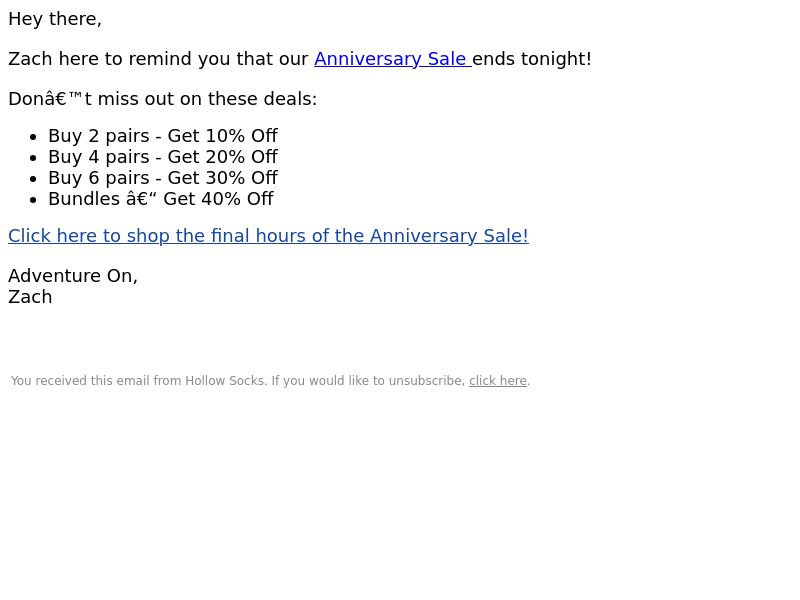Click 'If you would like to unsubscribe' text

[x=368, y=381]
